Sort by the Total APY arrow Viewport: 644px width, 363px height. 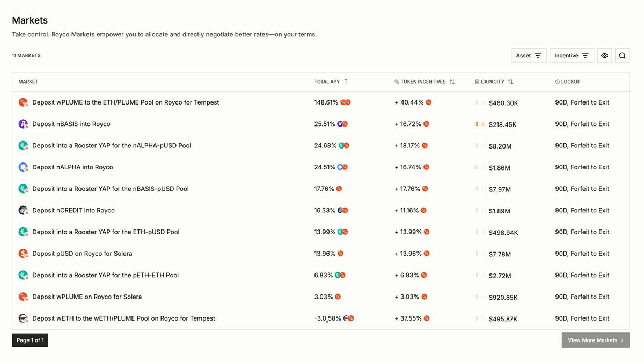(x=346, y=82)
